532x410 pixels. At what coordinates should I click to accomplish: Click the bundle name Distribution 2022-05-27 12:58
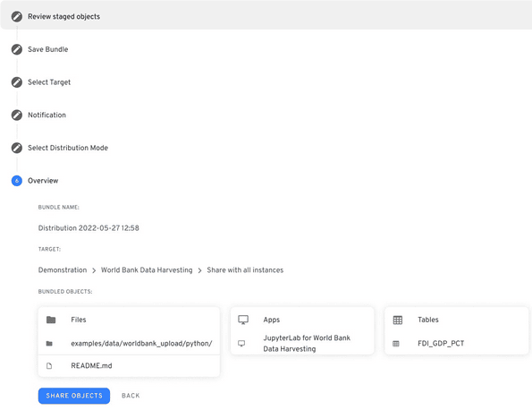[89, 228]
